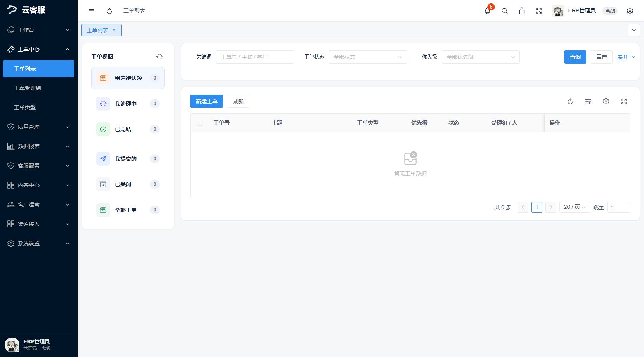Open 工单受理组 in the sidebar

tap(39, 88)
